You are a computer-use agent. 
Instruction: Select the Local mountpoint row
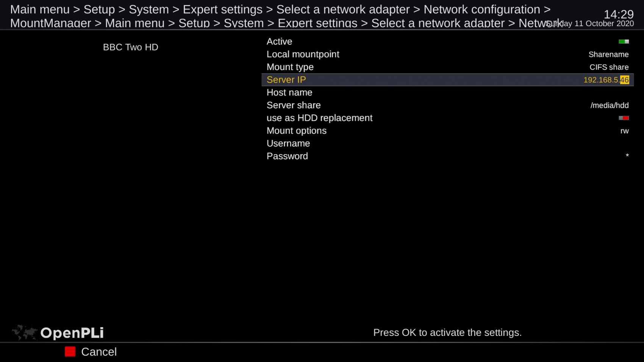pyautogui.click(x=303, y=55)
